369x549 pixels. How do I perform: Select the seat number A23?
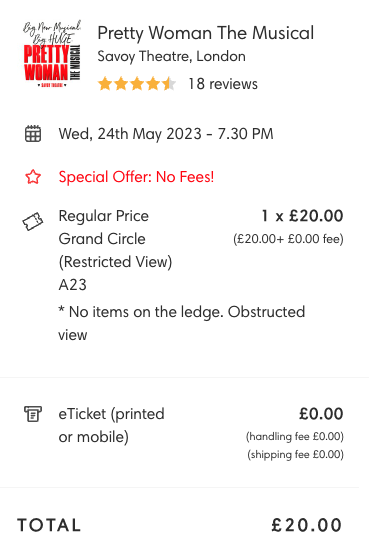click(72, 285)
